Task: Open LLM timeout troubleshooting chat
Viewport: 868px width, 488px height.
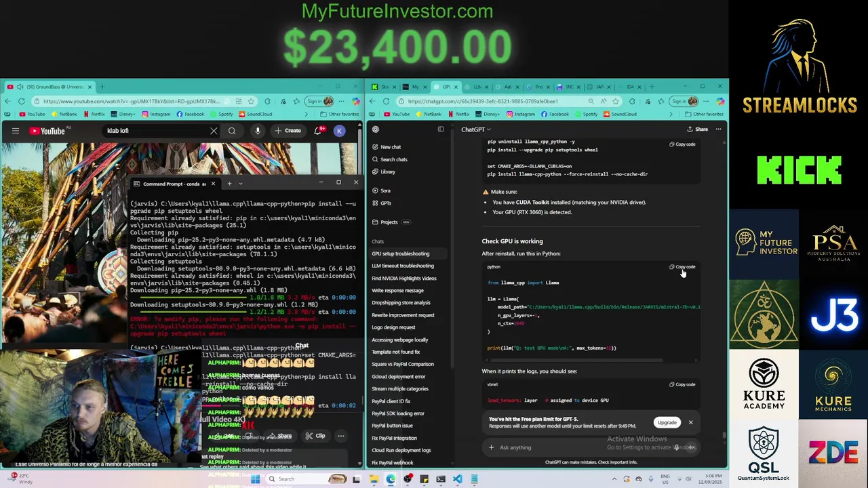Action: [410, 266]
